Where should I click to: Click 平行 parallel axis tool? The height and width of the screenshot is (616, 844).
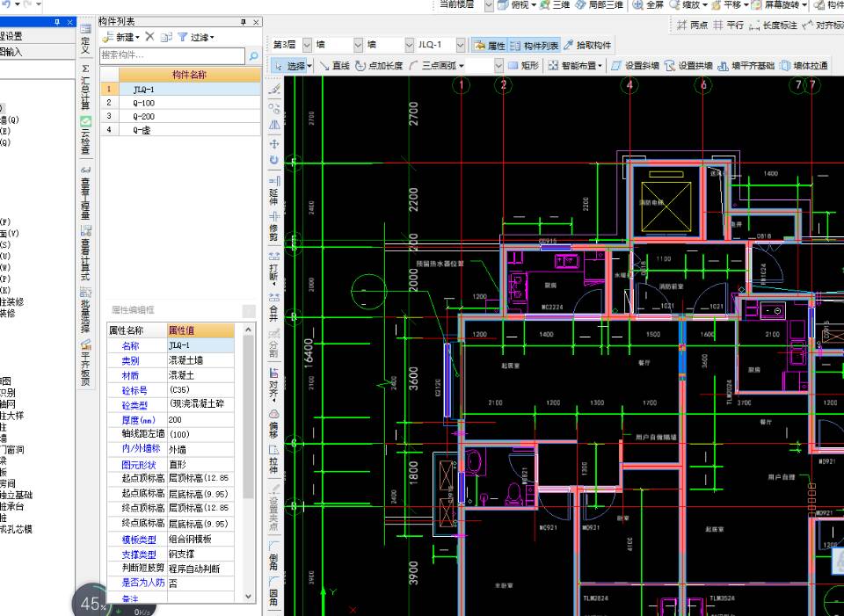[728, 25]
